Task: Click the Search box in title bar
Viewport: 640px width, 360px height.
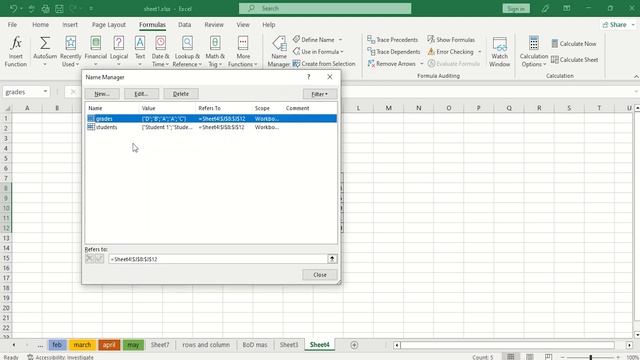Action: 325,9
